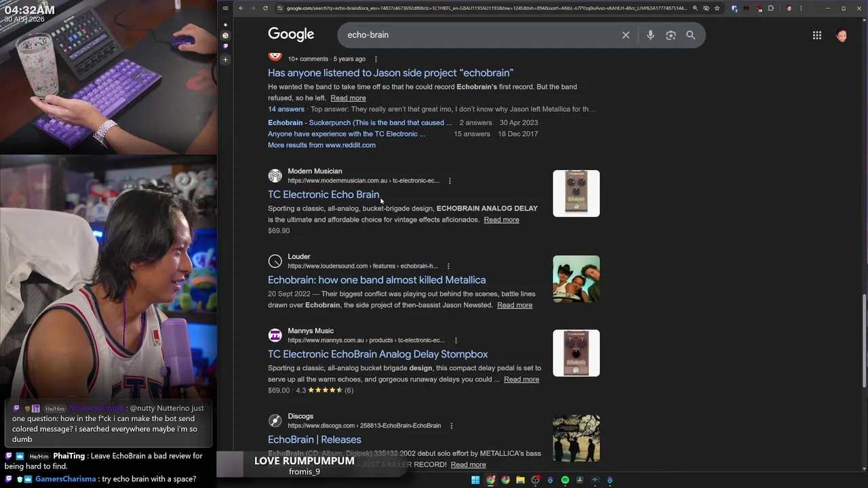
Task: Open options for Louder result
Action: pos(448,266)
